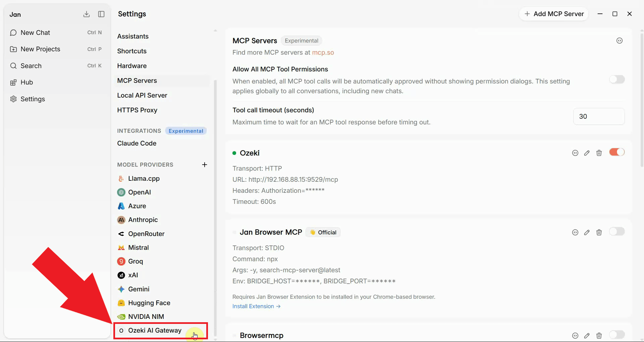This screenshot has height=342, width=644.
Task: Add a model provider with plus icon
Action: (x=205, y=165)
